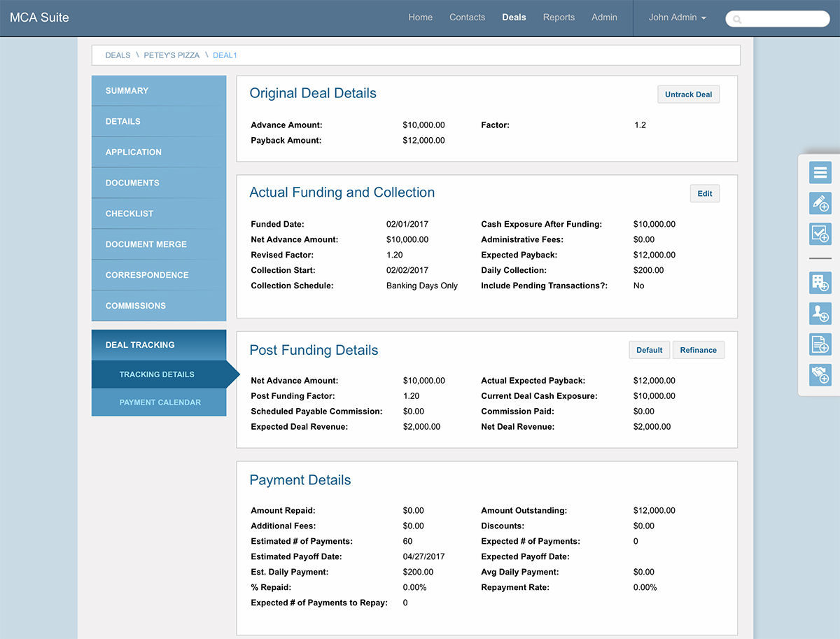Click the add deal handshake icon
840x639 pixels.
[820, 375]
